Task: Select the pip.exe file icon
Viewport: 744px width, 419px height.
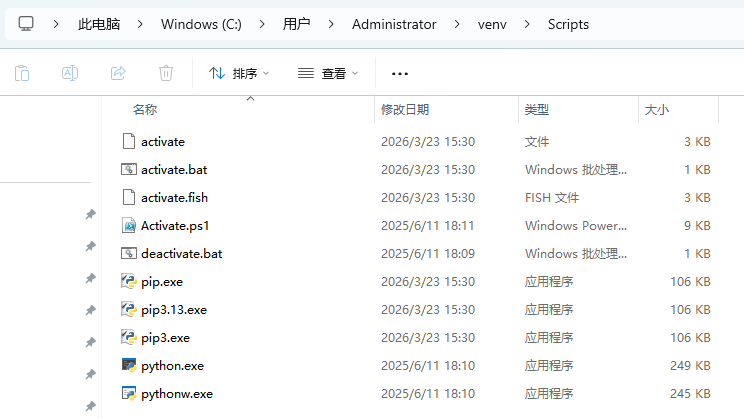Action: point(128,282)
